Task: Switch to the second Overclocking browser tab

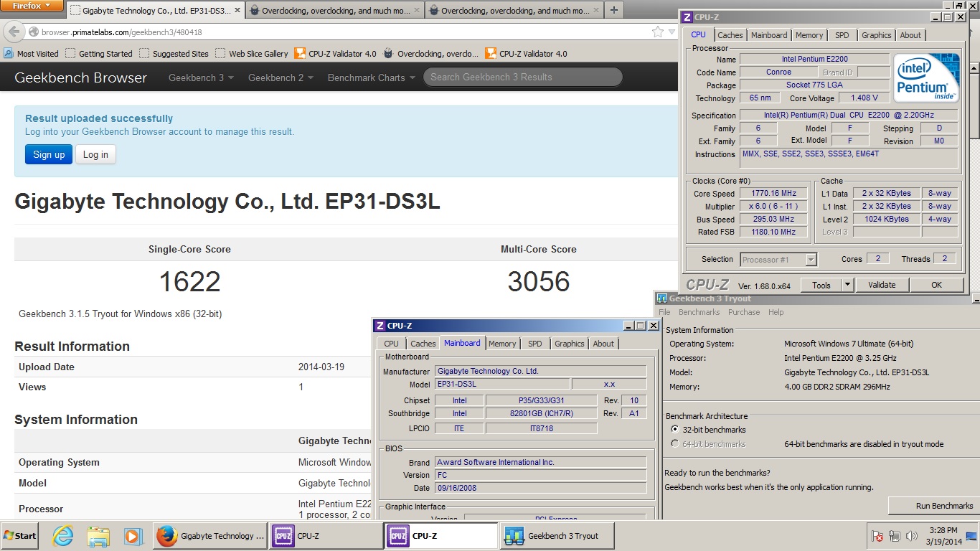Action: coord(514,11)
